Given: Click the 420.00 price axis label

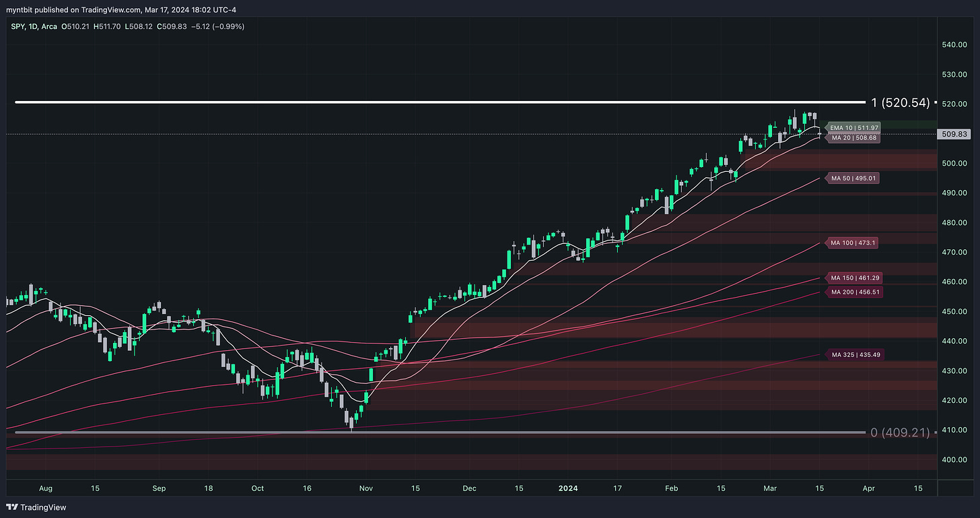Looking at the screenshot, I should [x=954, y=400].
